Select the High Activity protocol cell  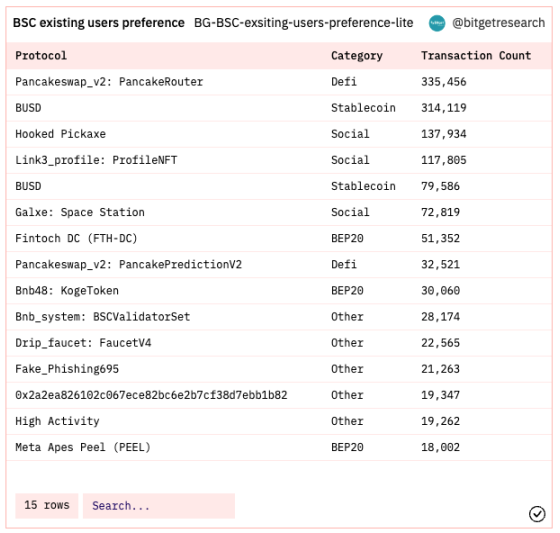pyautogui.click(x=57, y=421)
